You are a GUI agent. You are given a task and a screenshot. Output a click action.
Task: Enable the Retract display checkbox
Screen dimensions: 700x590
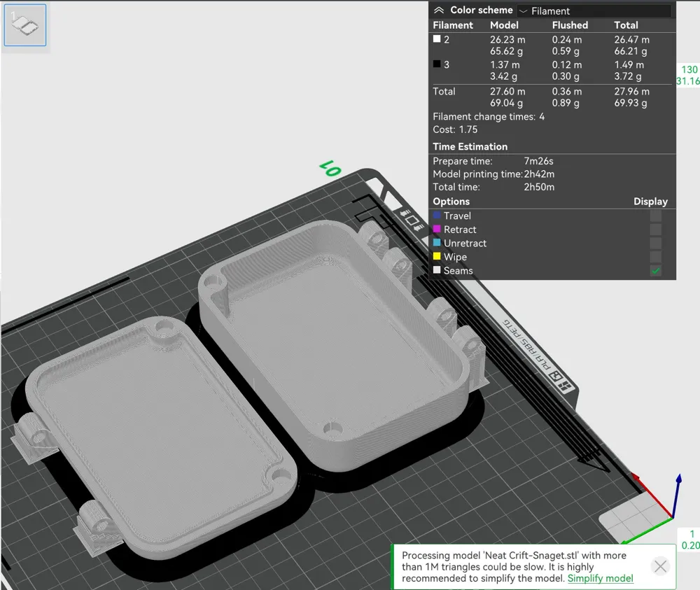pyautogui.click(x=655, y=230)
